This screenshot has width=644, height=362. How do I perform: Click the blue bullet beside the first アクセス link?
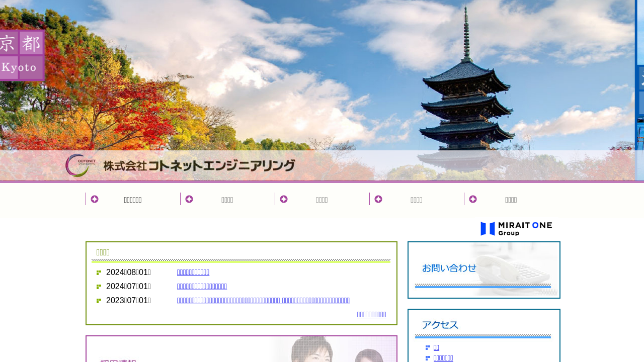pyautogui.click(x=428, y=347)
